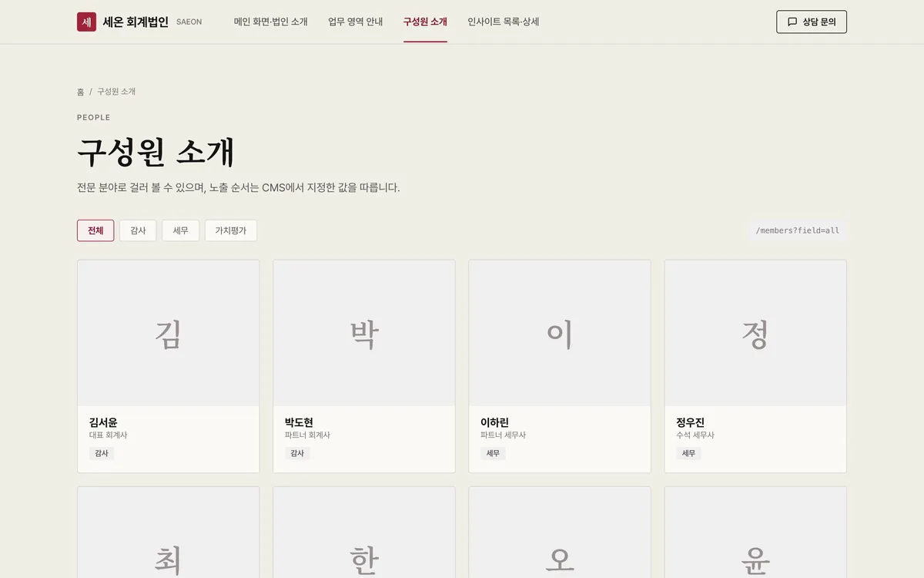Open the 업무 영역 안내 menu

click(356, 22)
